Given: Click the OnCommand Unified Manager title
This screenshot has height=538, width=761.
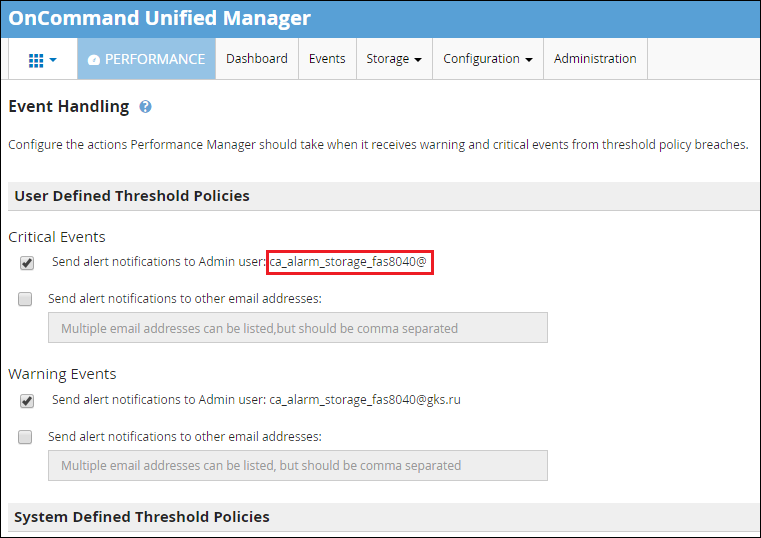Looking at the screenshot, I should point(159,18).
